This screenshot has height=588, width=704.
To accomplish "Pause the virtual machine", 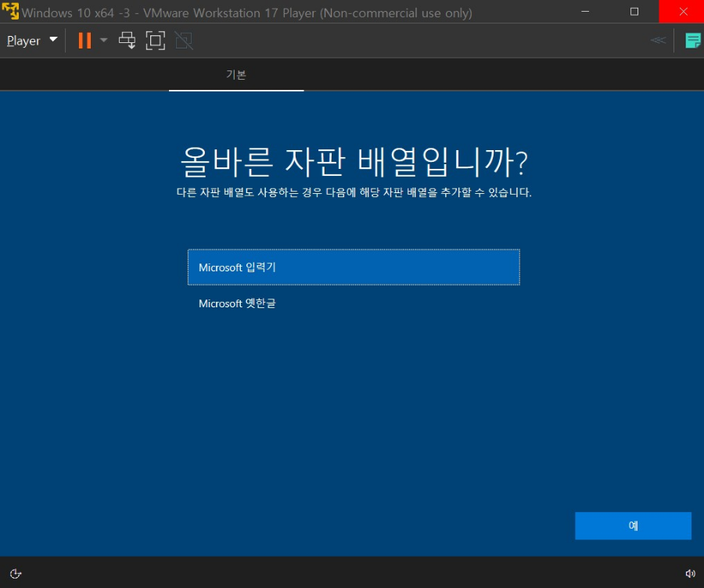I will pos(84,41).
